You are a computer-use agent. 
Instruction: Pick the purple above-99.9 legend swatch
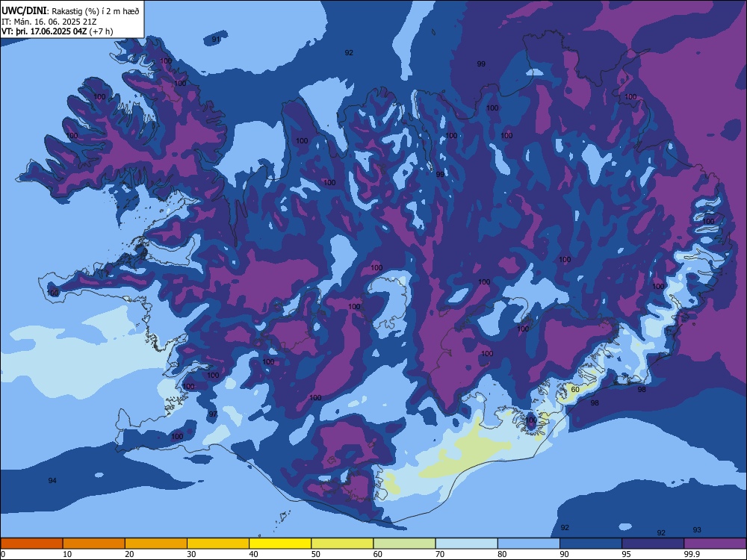coord(715,544)
